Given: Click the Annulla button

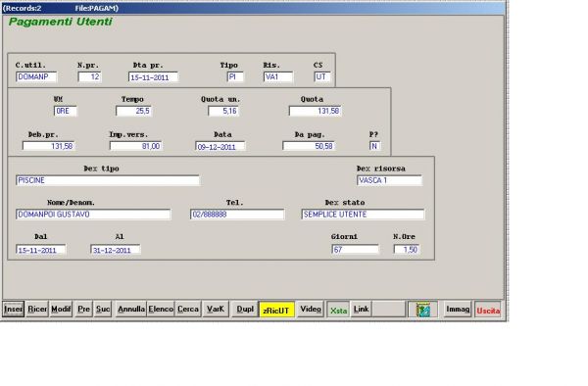Looking at the screenshot, I should [131, 310].
